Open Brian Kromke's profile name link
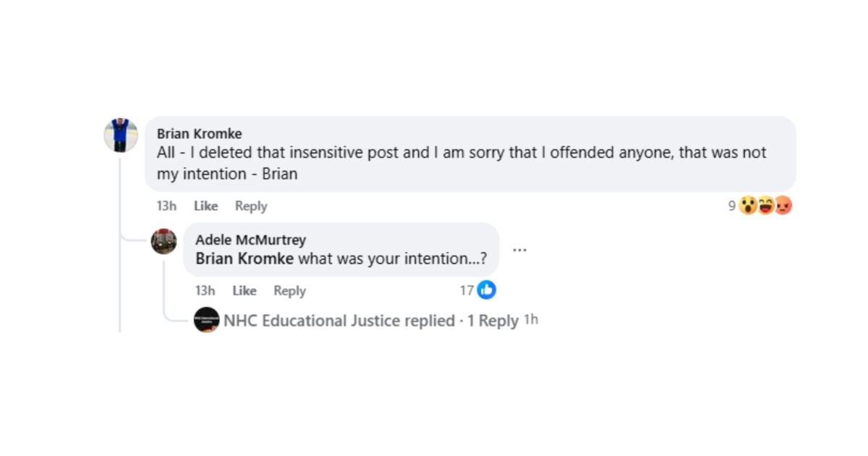Image resolution: width=868 pixels, height=456 pixels. click(199, 133)
